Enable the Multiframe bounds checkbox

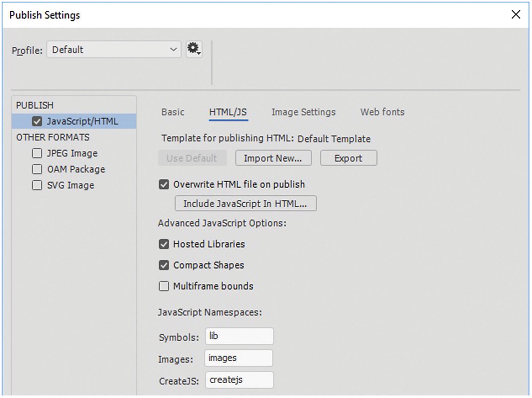coord(164,286)
